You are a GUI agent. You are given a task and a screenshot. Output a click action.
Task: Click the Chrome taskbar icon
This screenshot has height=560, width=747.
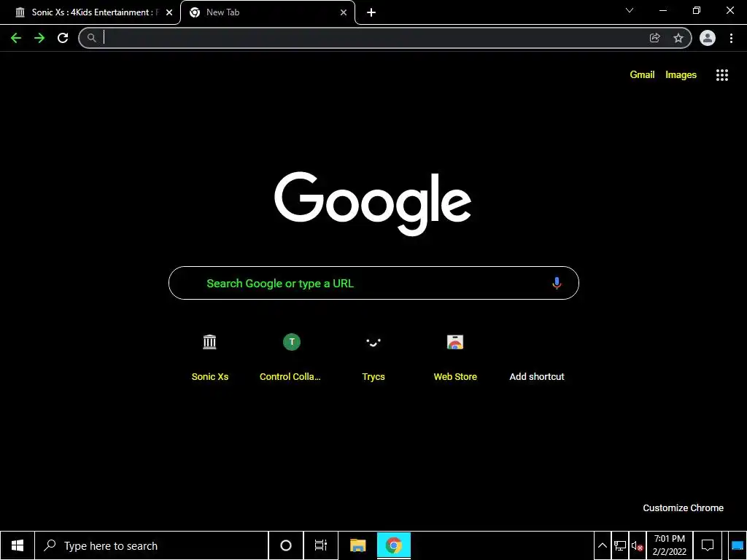pos(393,545)
